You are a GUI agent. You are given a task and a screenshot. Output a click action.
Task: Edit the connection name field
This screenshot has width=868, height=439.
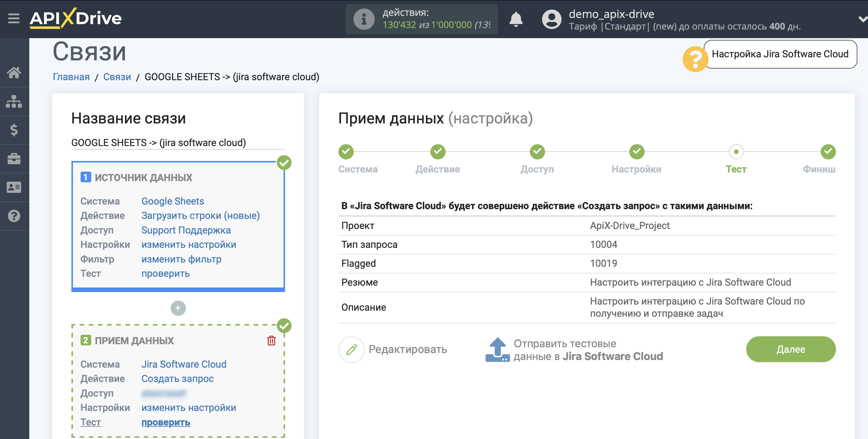[178, 142]
